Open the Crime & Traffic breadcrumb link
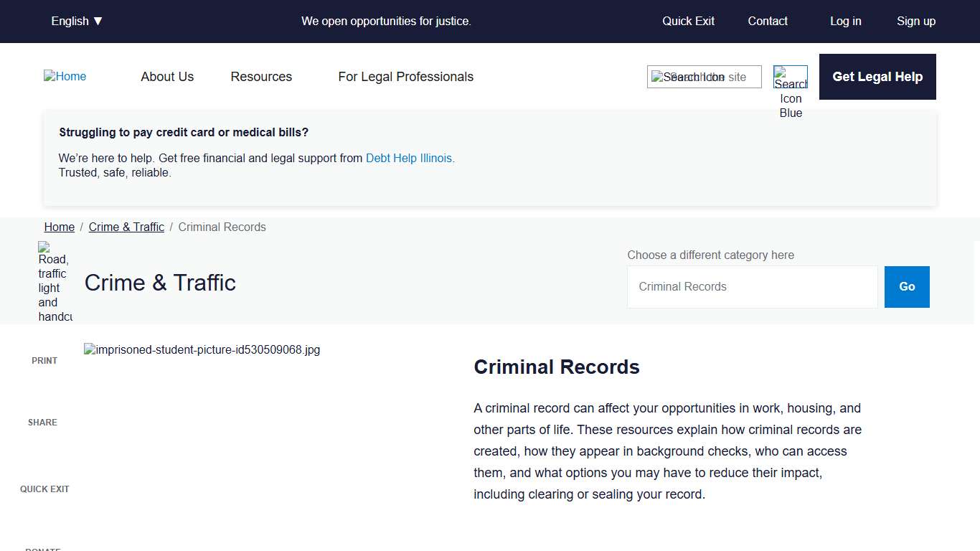Image resolution: width=980 pixels, height=551 pixels. point(126,227)
